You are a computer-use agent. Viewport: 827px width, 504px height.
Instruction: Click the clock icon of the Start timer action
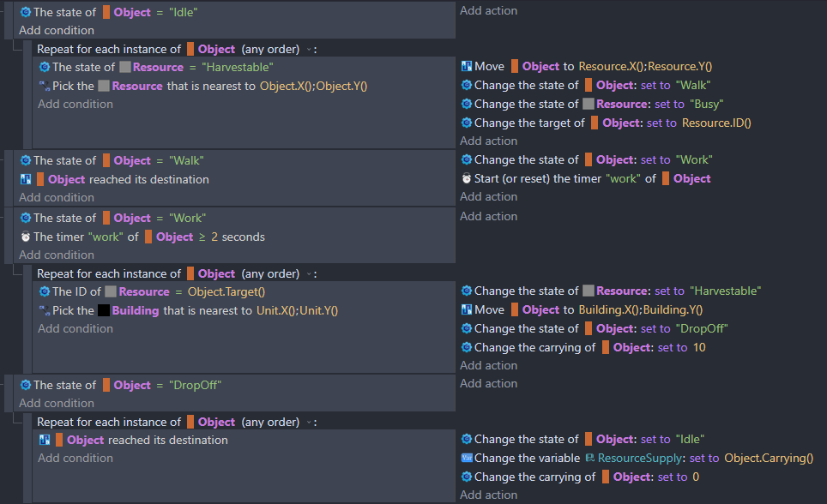(467, 179)
